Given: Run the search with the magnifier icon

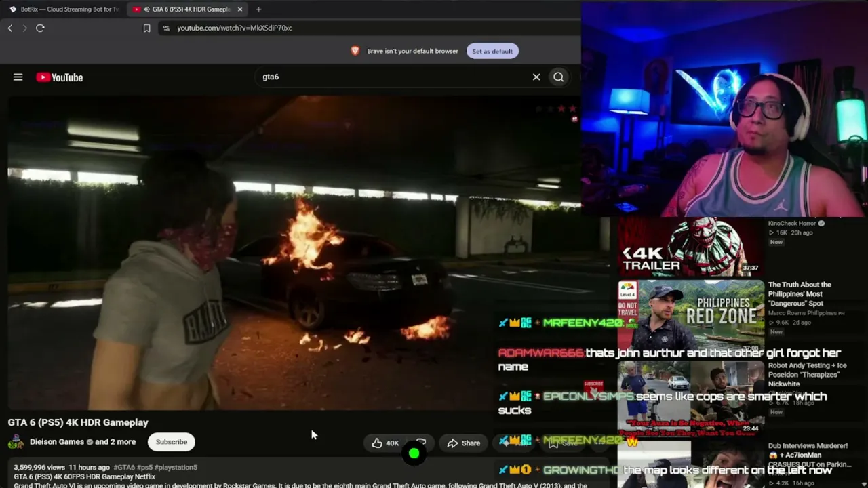Looking at the screenshot, I should pos(559,77).
